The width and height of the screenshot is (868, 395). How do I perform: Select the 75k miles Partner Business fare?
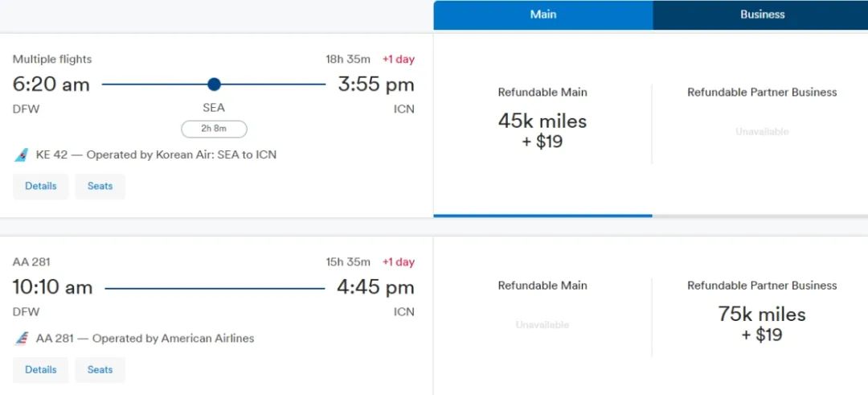761,323
